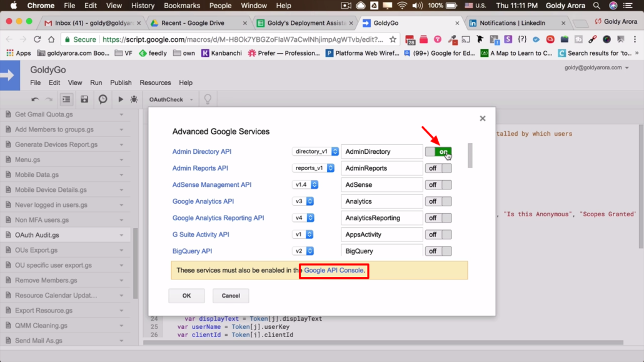Open Analytics Reporting v4 version dropdown
Screen dimensions: 644x362
[x=303, y=218]
